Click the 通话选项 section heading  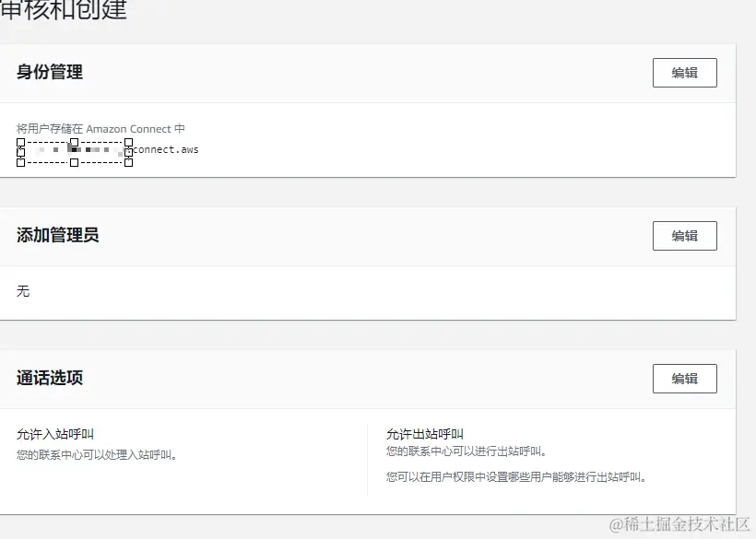point(50,378)
